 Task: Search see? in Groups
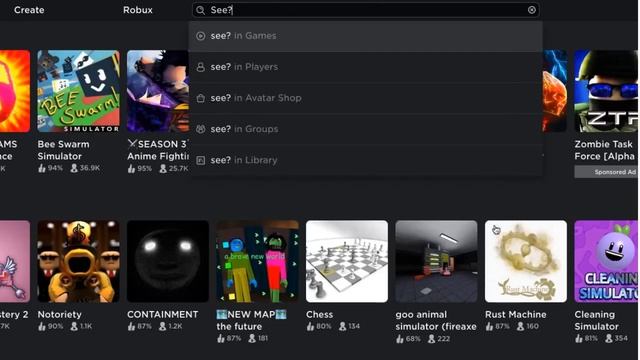(x=366, y=129)
